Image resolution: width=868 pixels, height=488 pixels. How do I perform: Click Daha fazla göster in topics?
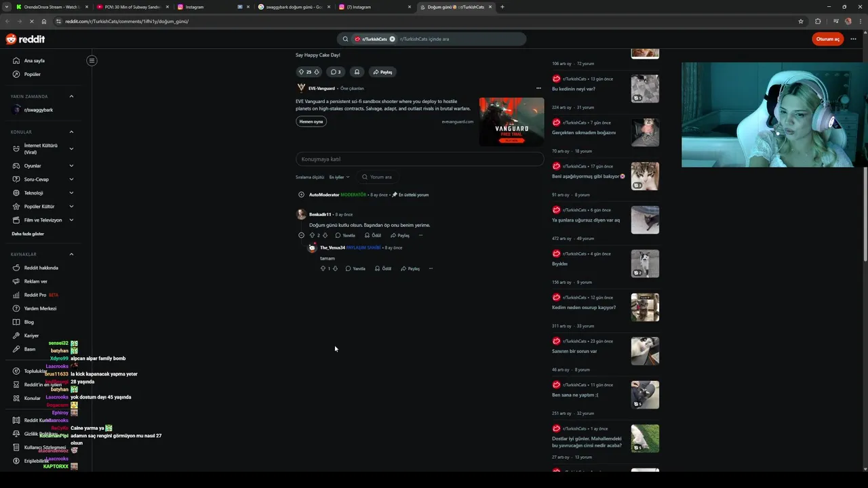tap(28, 234)
